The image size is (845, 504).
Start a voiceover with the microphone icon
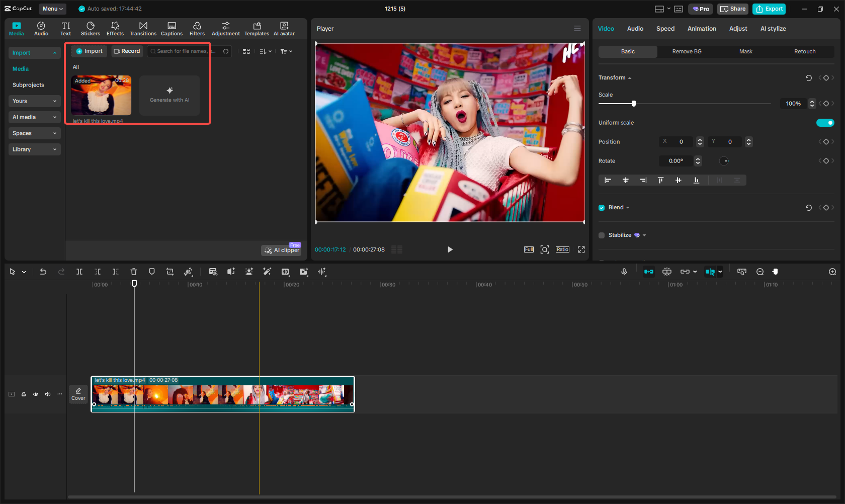pyautogui.click(x=624, y=272)
